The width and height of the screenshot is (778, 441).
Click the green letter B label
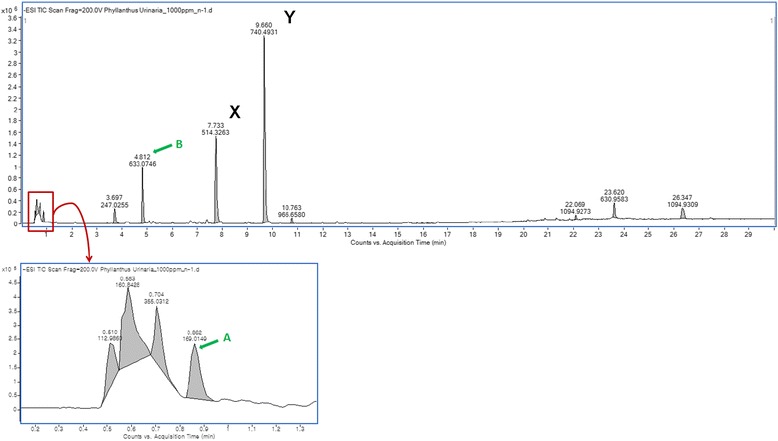pyautogui.click(x=179, y=144)
